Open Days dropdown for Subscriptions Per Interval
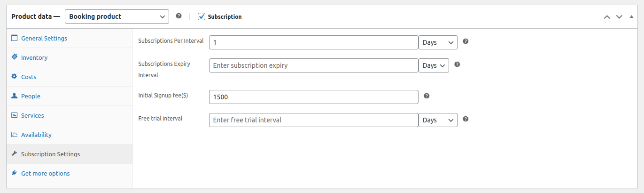644x193 pixels. pyautogui.click(x=438, y=42)
